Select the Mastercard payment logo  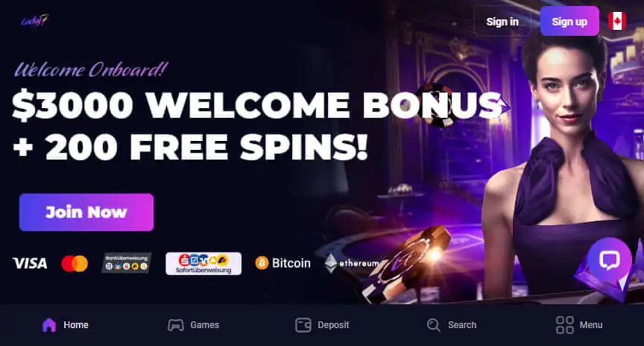click(x=75, y=263)
